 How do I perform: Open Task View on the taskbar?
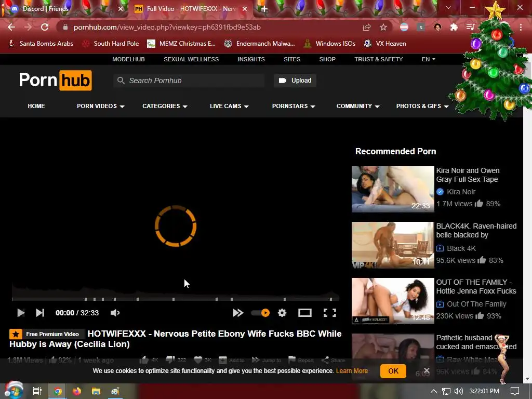[37, 391]
